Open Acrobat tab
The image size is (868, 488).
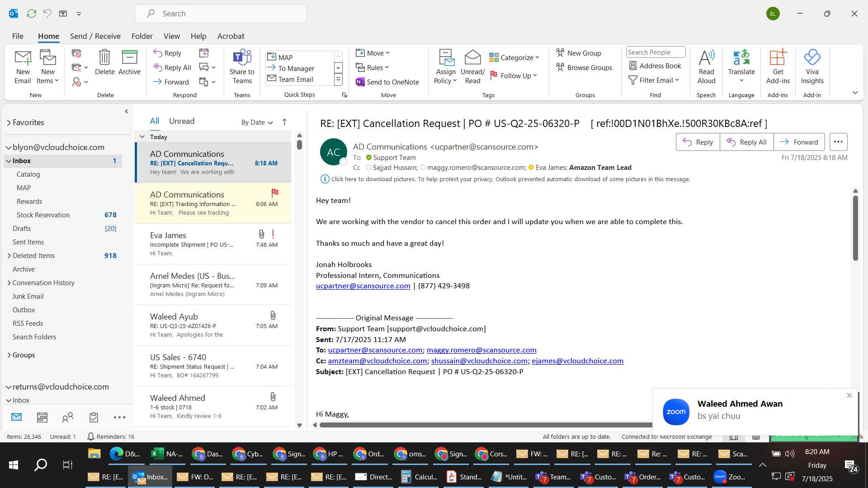tap(231, 36)
